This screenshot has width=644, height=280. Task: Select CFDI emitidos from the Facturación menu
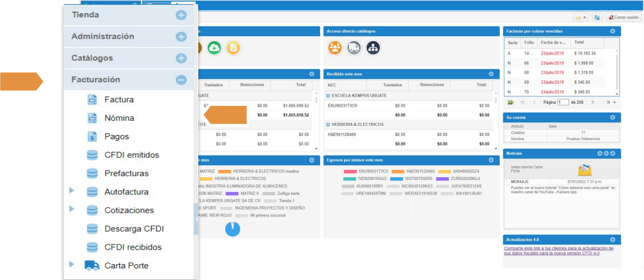point(132,155)
